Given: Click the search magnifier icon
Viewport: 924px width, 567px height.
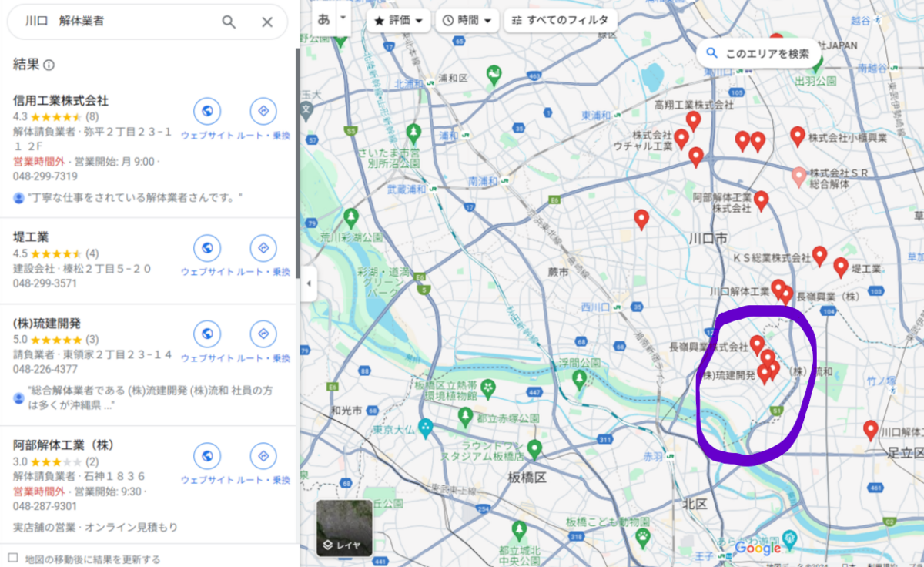Looking at the screenshot, I should tap(229, 22).
